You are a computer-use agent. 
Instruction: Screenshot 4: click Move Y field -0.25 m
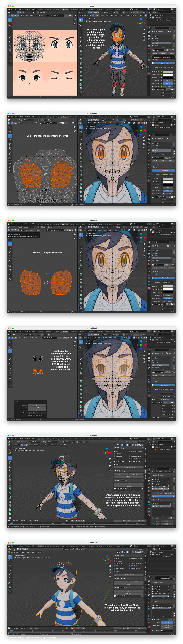point(37,407)
